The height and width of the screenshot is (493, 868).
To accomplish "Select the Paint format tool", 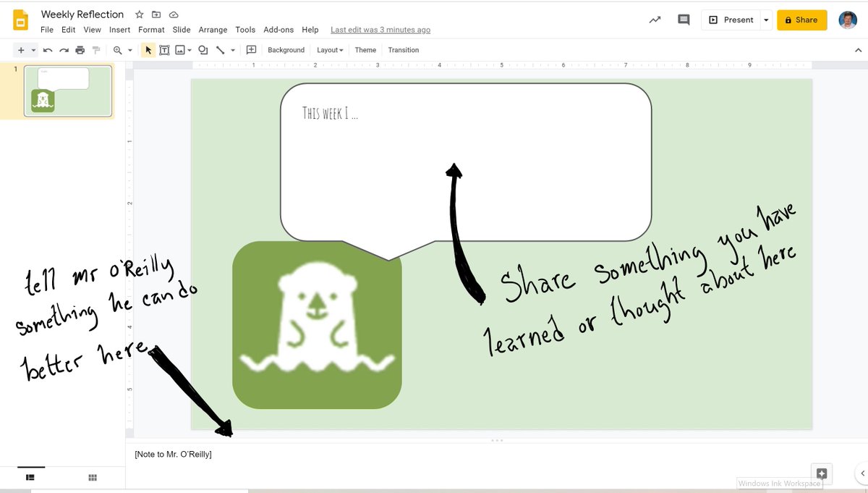I will 95,50.
